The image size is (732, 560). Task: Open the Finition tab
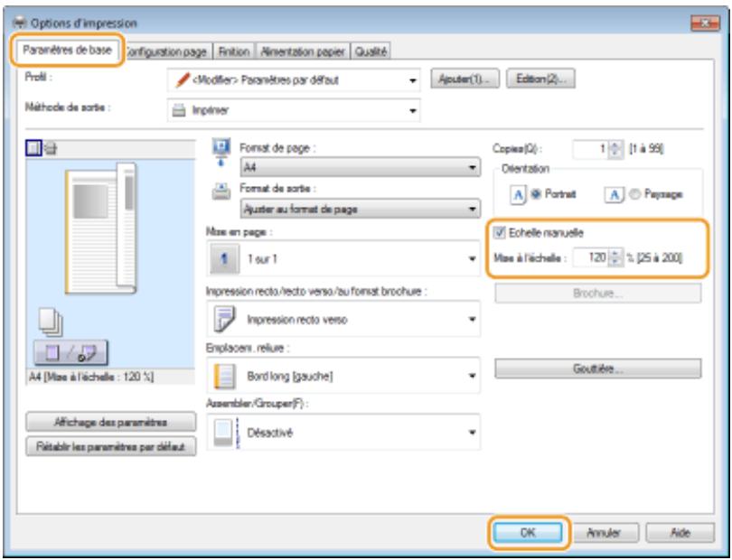234,51
